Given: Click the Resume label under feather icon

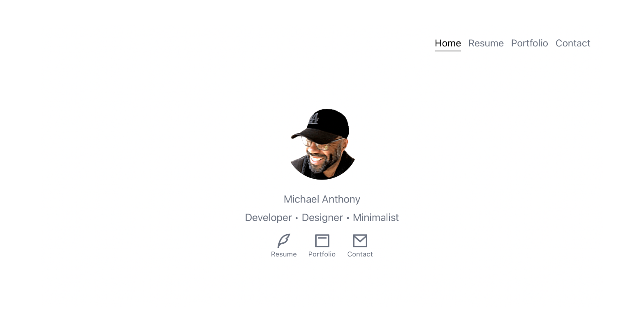Looking at the screenshot, I should point(284,254).
